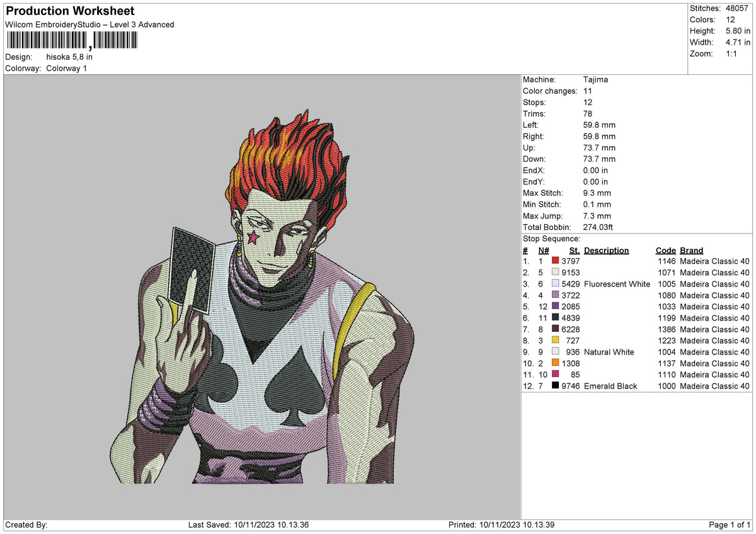The width and height of the screenshot is (756, 534).
Task: Click the "Emerald Black" description
Action: 610,385
